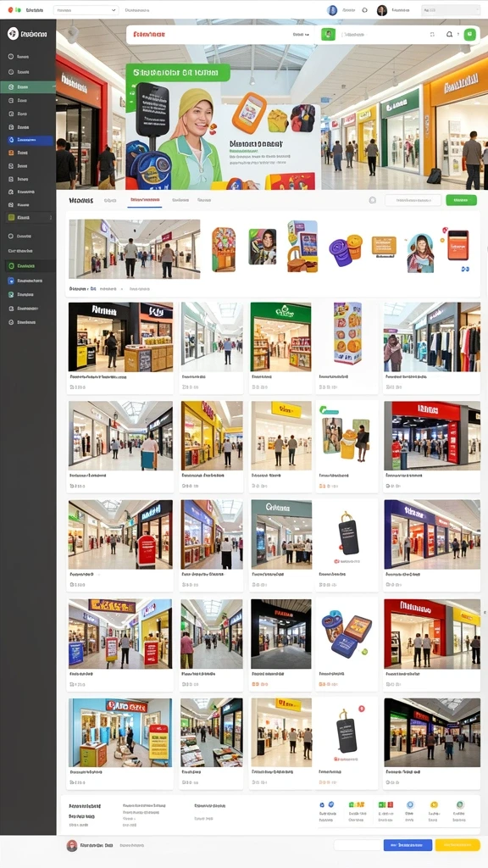Open the user profile avatar in top bar
The image size is (488, 868).
coord(382,10)
